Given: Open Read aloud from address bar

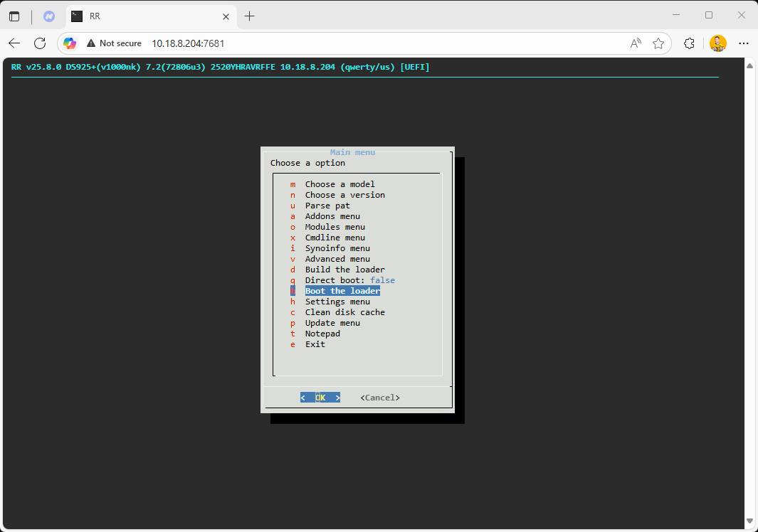Looking at the screenshot, I should point(636,43).
